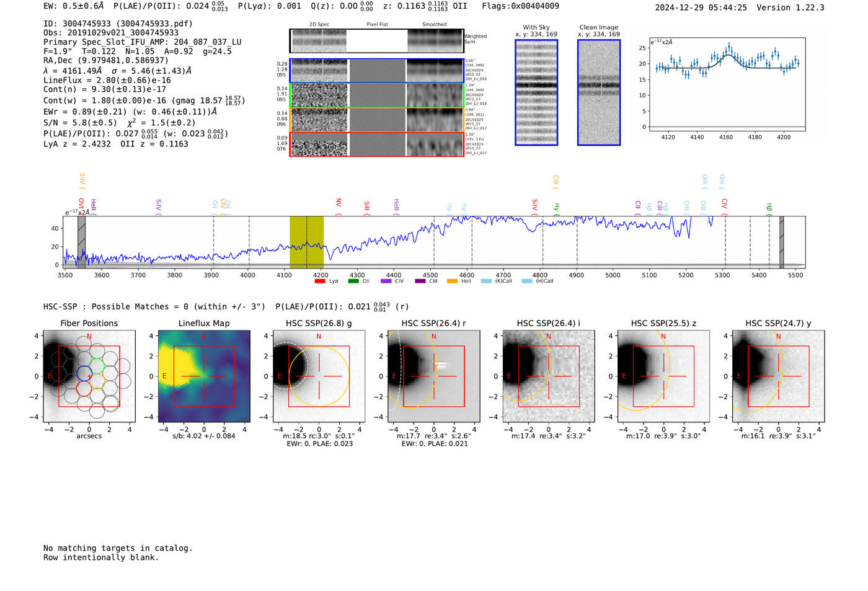Click the ID 3004745933 text line
The image size is (868, 591).
coord(118,24)
